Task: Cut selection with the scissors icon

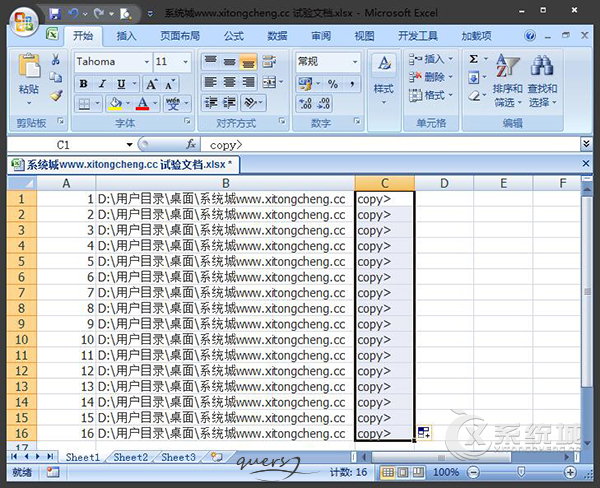Action: [x=56, y=59]
